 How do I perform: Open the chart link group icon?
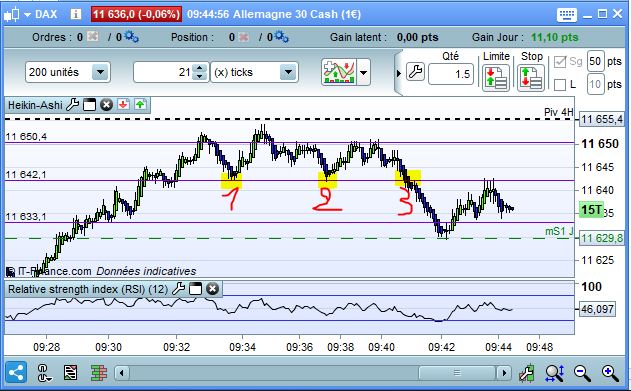[44, 373]
